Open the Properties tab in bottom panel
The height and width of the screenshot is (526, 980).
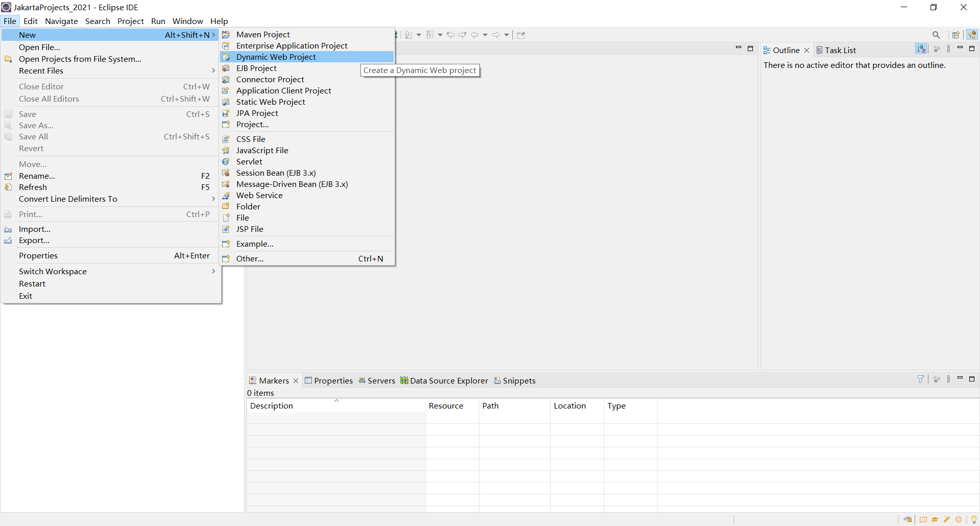(329, 380)
